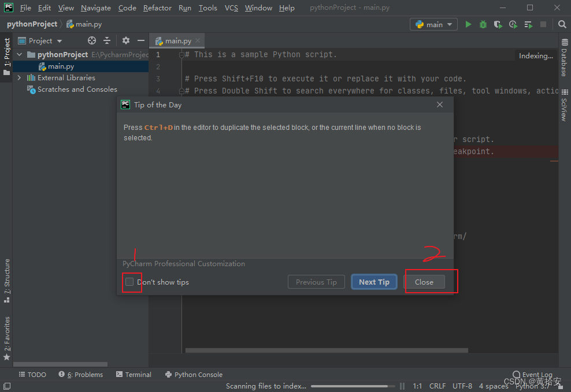Collapse the pythonProject tree node
The image size is (571, 392).
pyautogui.click(x=19, y=54)
